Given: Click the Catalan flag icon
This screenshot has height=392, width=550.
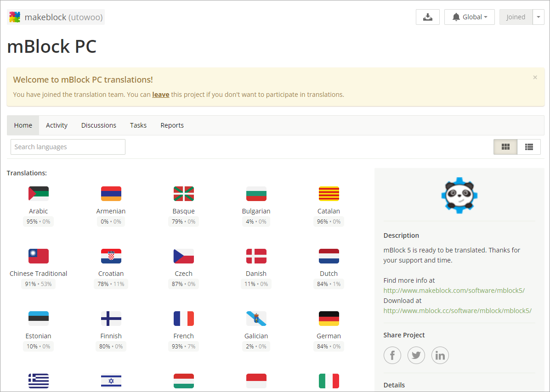Looking at the screenshot, I should point(329,194).
